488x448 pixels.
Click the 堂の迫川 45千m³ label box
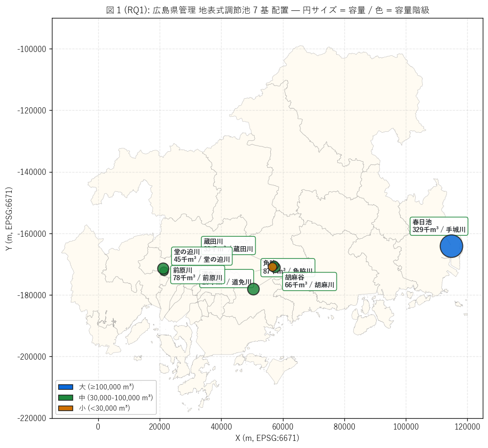pos(202,256)
